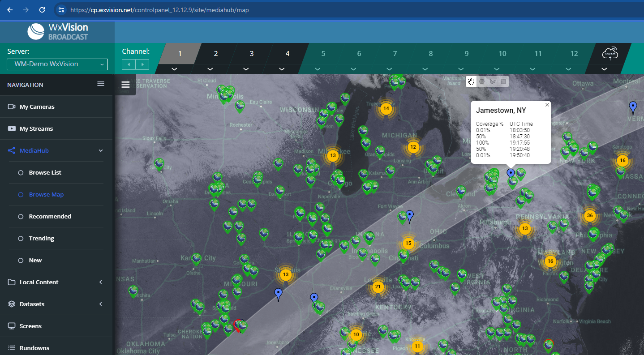644x355 pixels.
Task: Switch to channel 10 tab
Action: click(502, 54)
